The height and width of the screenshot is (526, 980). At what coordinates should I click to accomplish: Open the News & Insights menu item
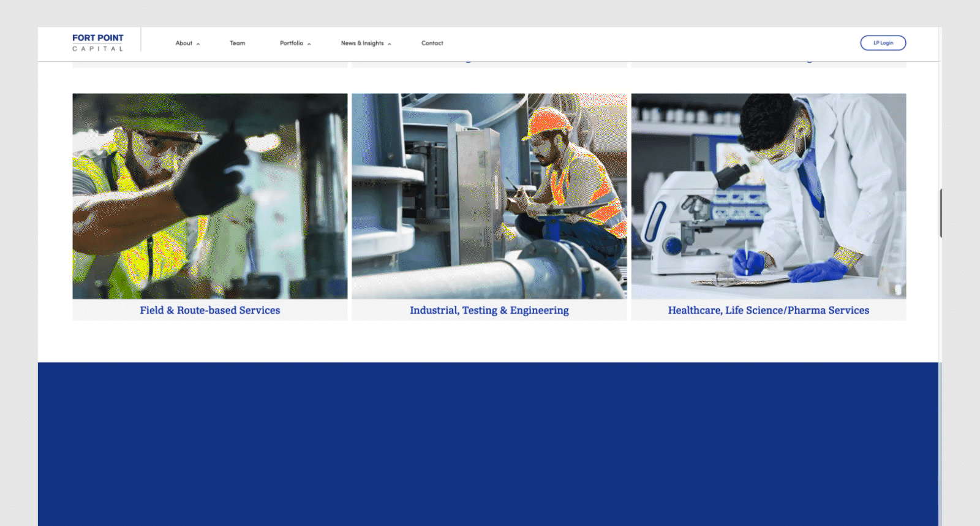click(x=363, y=43)
